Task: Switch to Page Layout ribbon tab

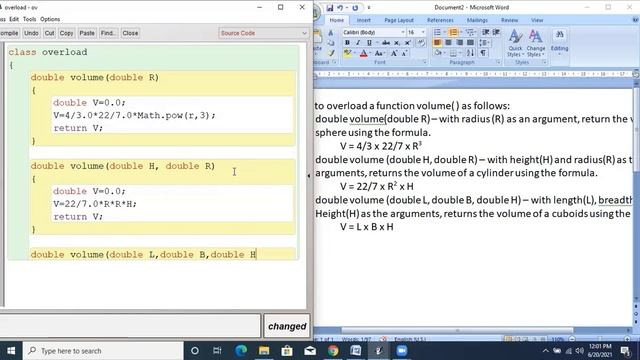Action: click(x=399, y=20)
